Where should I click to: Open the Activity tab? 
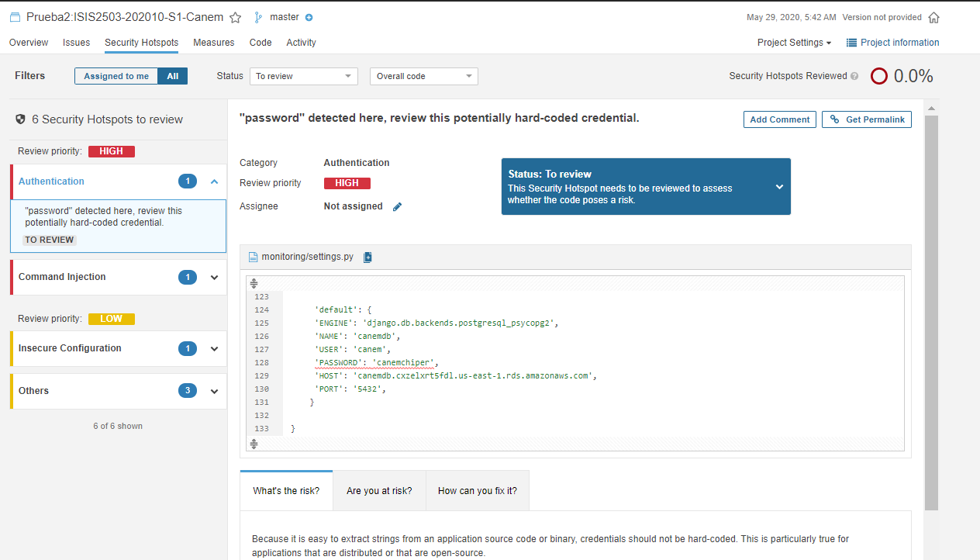[x=301, y=43]
